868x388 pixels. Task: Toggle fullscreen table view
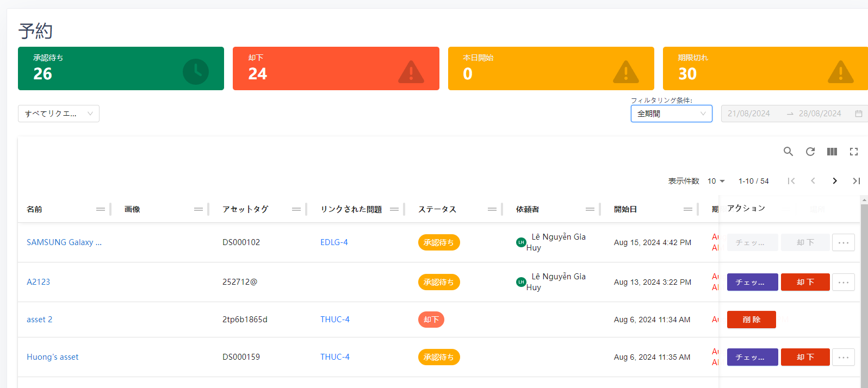point(854,152)
